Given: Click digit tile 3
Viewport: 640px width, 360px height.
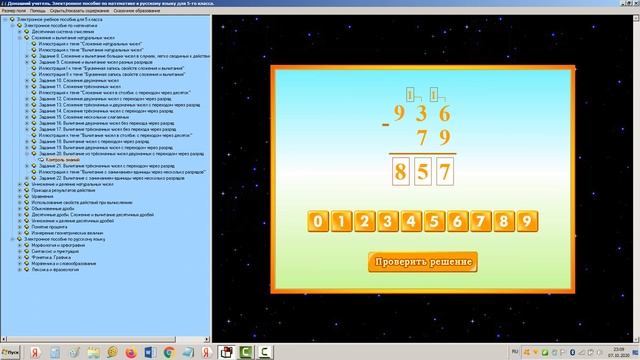Looking at the screenshot, I should click(x=388, y=221).
